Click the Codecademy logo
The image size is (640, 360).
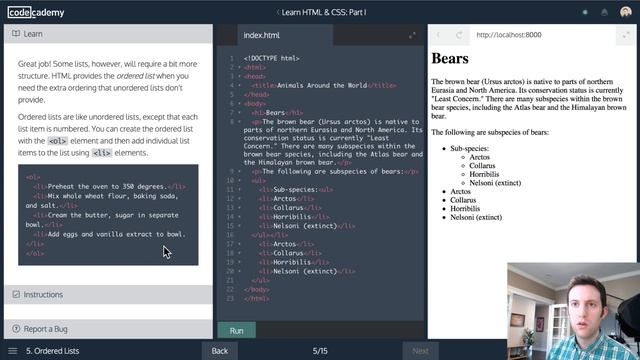tap(36, 12)
